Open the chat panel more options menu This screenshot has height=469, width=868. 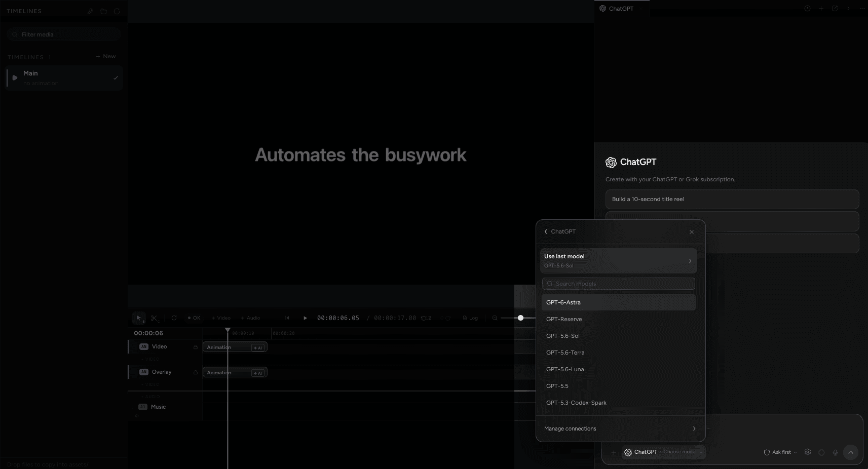(862, 9)
